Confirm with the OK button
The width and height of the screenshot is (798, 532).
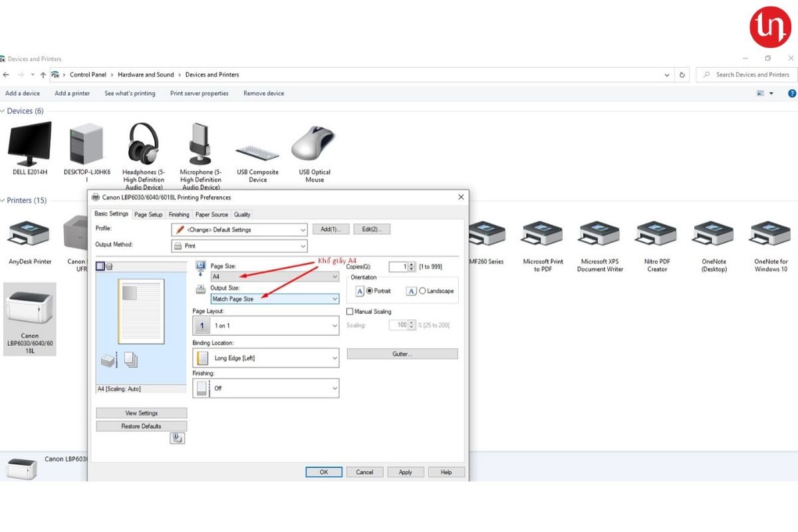tap(324, 472)
